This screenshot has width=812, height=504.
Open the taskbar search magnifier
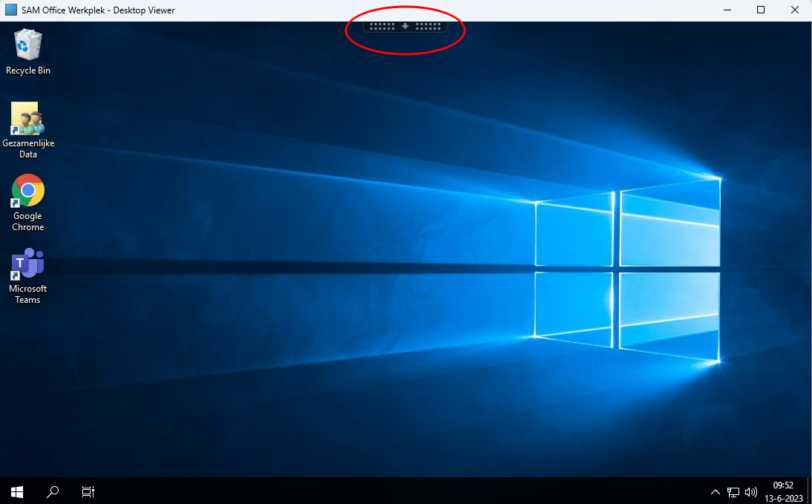[53, 491]
